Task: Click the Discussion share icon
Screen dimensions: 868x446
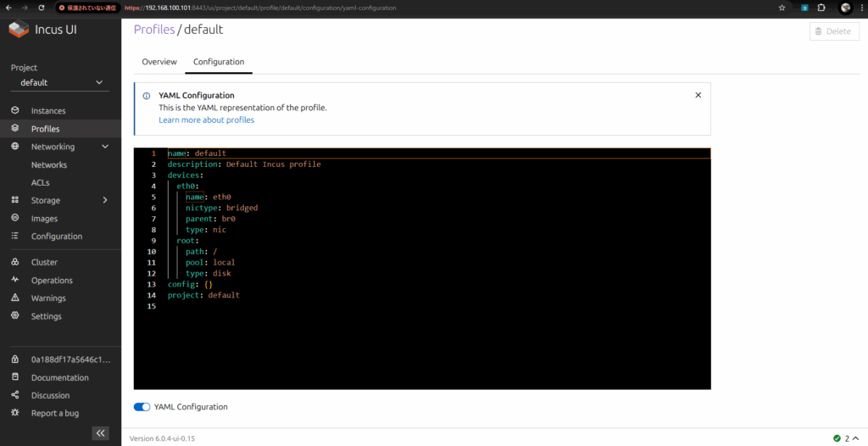Action: point(15,395)
